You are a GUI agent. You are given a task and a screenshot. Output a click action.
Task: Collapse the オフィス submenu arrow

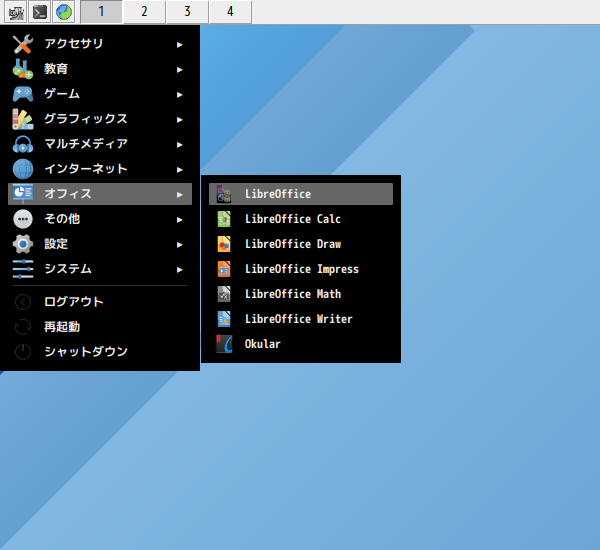pos(179,194)
